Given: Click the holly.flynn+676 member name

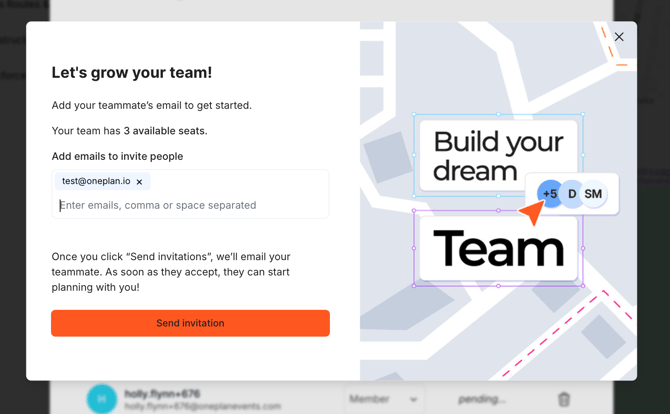Looking at the screenshot, I should pos(162,393).
